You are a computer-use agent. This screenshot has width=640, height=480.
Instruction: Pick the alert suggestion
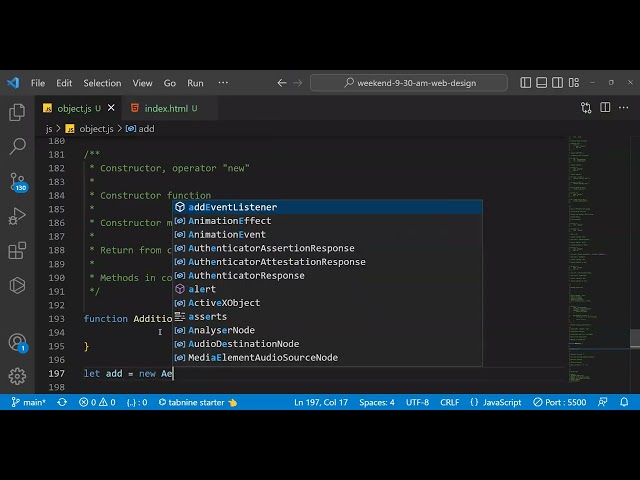point(327,289)
